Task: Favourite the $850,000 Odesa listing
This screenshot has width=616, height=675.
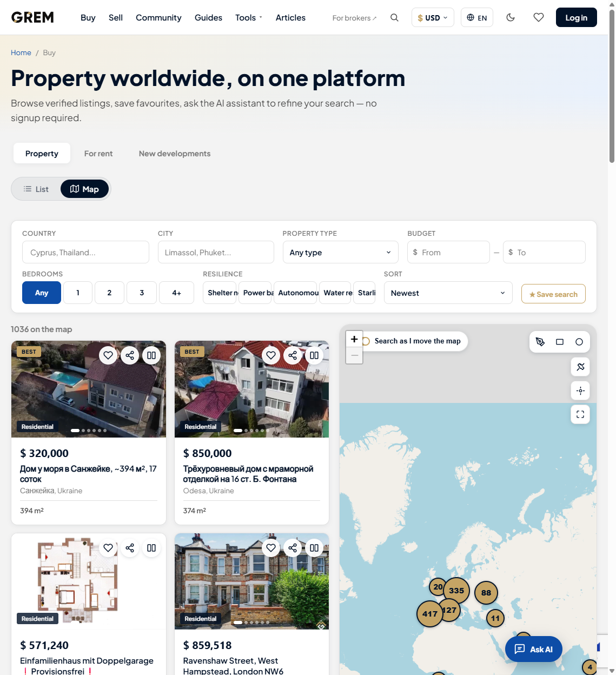Action: (x=271, y=355)
